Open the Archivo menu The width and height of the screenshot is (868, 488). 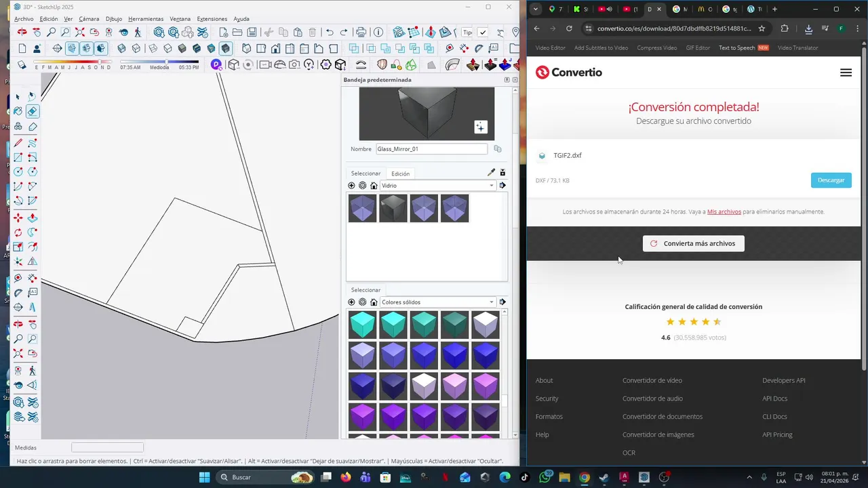[24, 19]
